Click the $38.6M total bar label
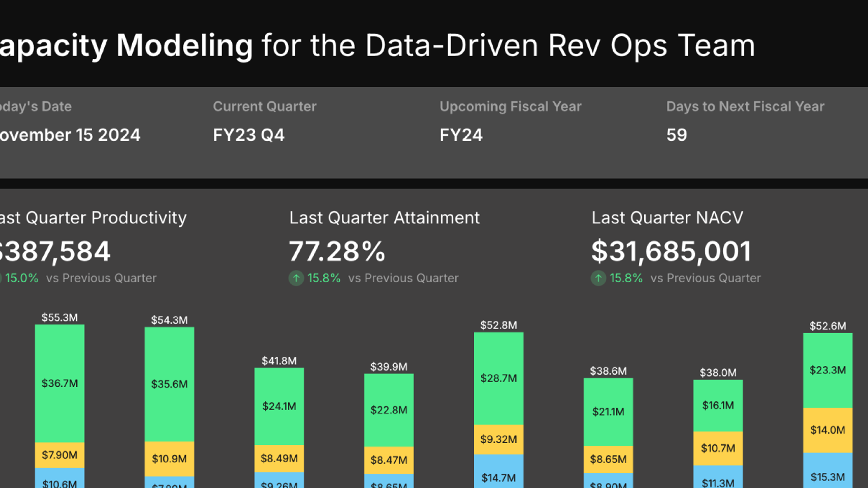 pyautogui.click(x=609, y=371)
